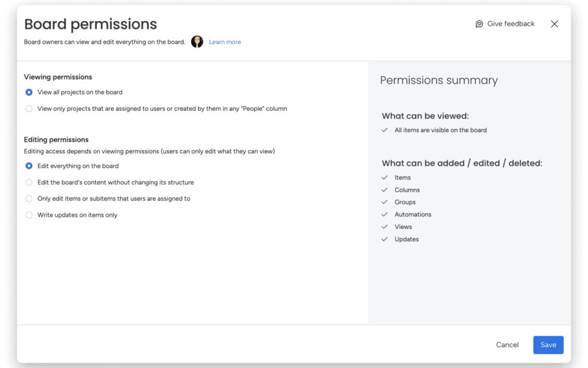Viewport: 588px width, 368px height.
Task: Close the Board permissions dialog
Action: (554, 24)
